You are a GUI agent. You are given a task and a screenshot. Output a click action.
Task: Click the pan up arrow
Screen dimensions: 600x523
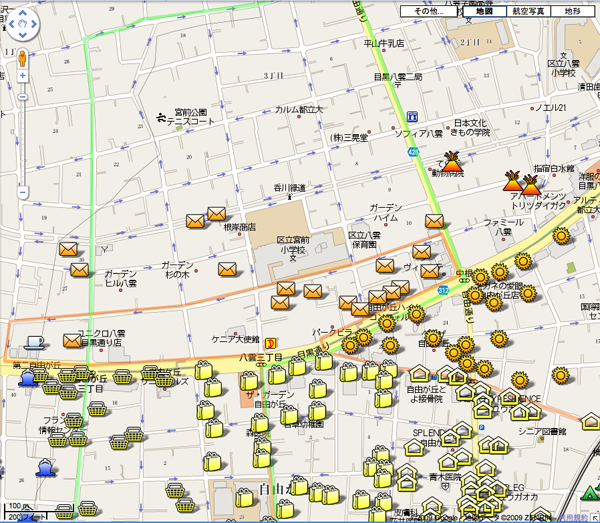pos(22,13)
